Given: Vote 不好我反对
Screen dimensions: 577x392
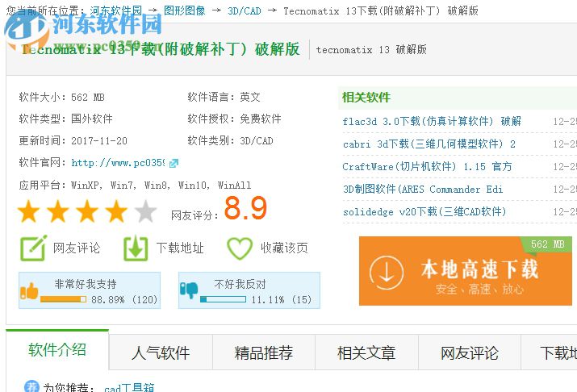Looking at the screenshot, I should [x=249, y=290].
